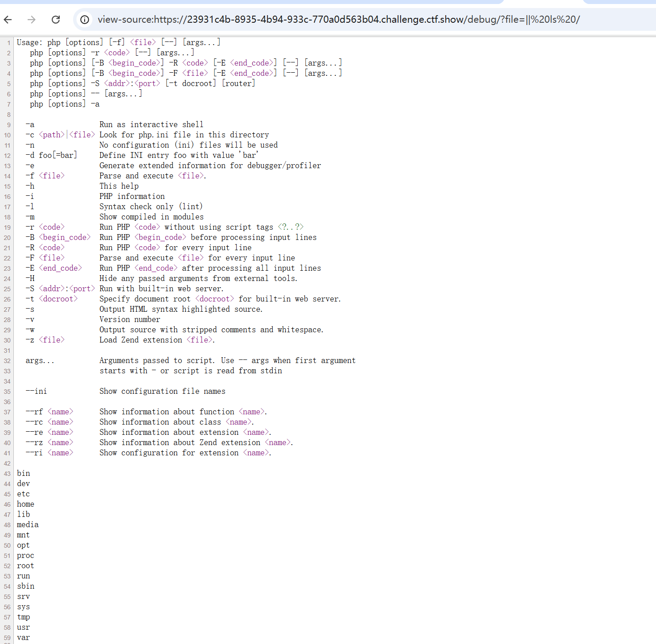
Task: Click 'Load Zend extension <file>.' description
Action: tap(157, 340)
